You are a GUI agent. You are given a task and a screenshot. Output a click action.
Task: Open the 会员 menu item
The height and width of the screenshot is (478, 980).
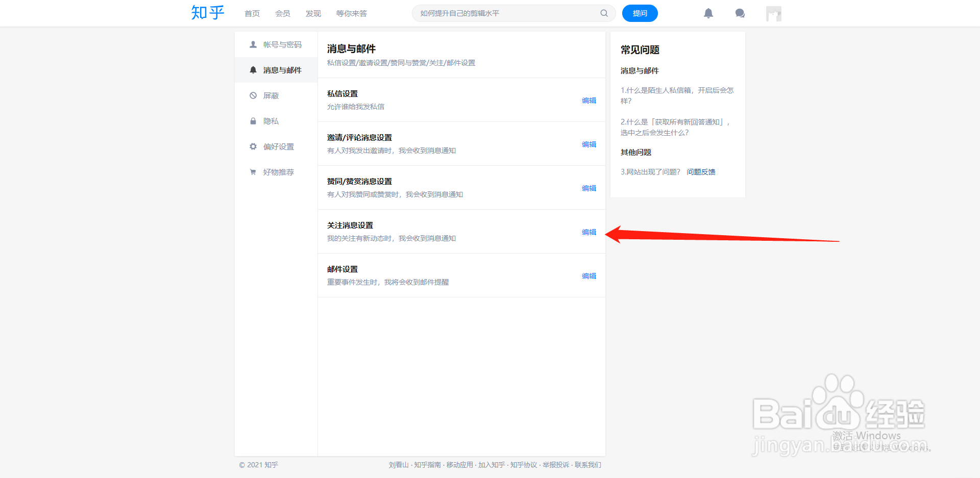click(x=283, y=13)
